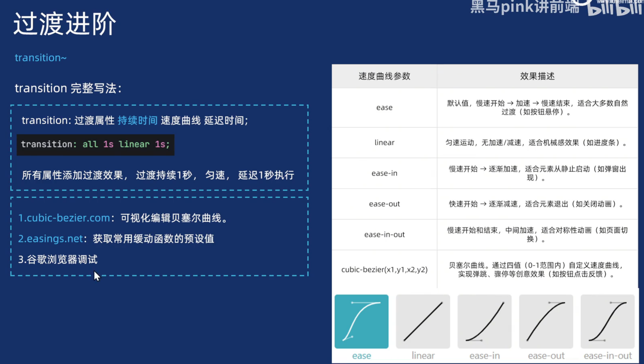Select the ease-out curve thumbnail
This screenshot has height=364, width=644.
coord(546,321)
